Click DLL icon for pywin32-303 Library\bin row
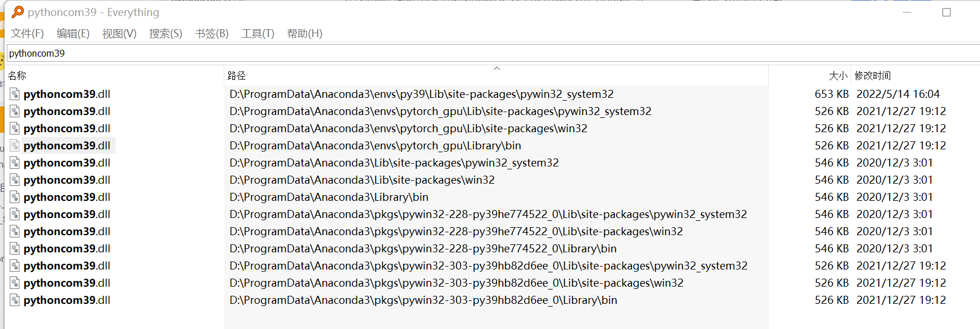This screenshot has width=980, height=329. [x=15, y=300]
